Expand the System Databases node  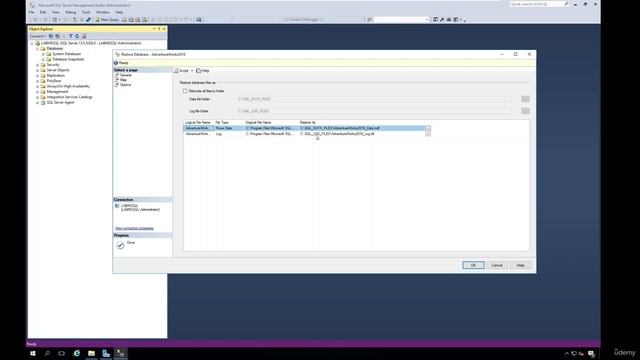pos(43,54)
